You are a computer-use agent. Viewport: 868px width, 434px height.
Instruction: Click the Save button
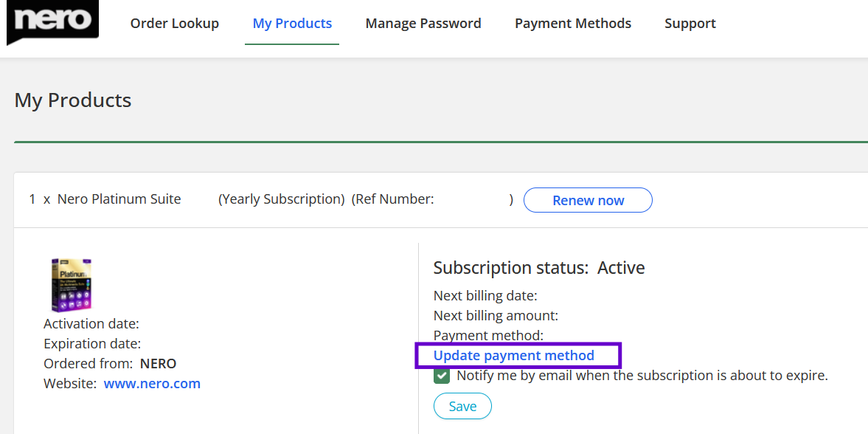tap(462, 406)
